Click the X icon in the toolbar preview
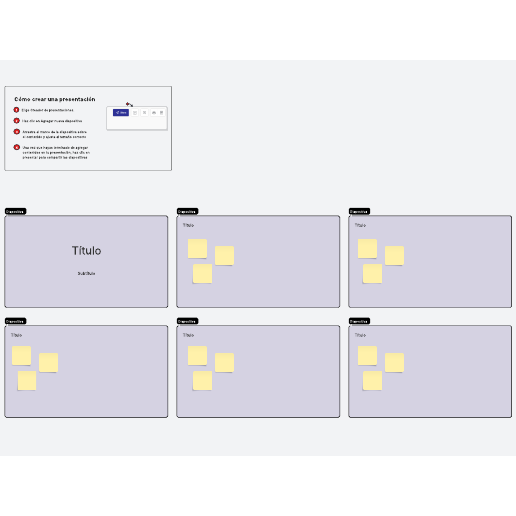Screen dimensions: 516x516 144,113
